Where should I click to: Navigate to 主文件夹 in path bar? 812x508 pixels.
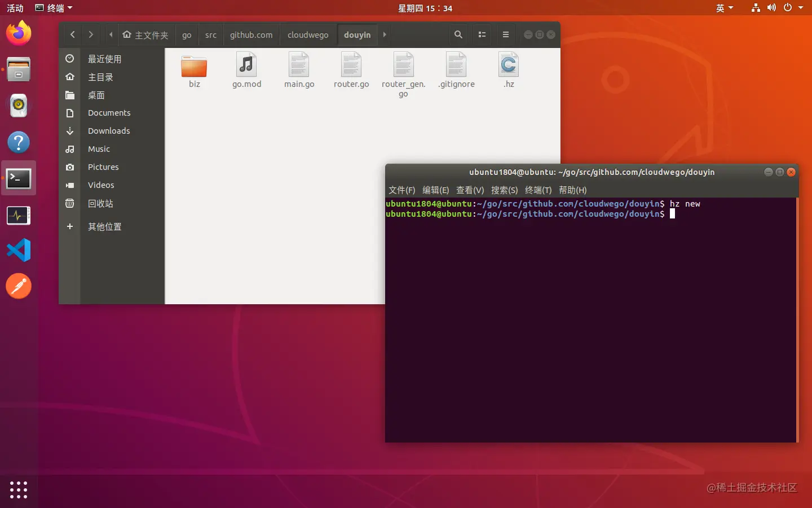pyautogui.click(x=145, y=34)
